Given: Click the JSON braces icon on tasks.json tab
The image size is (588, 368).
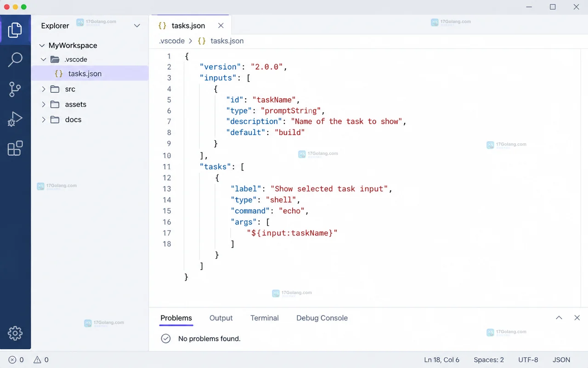Looking at the screenshot, I should pos(162,26).
